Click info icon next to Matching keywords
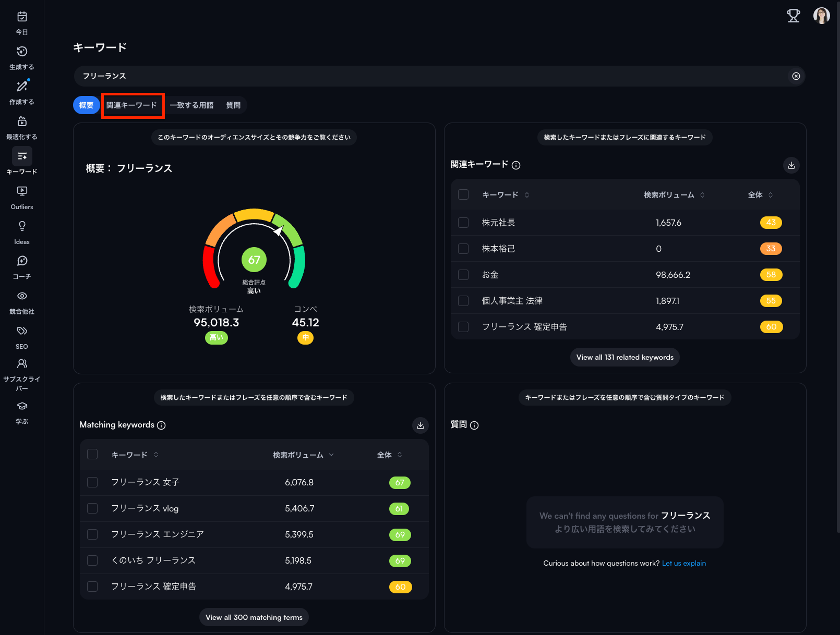 coord(161,425)
